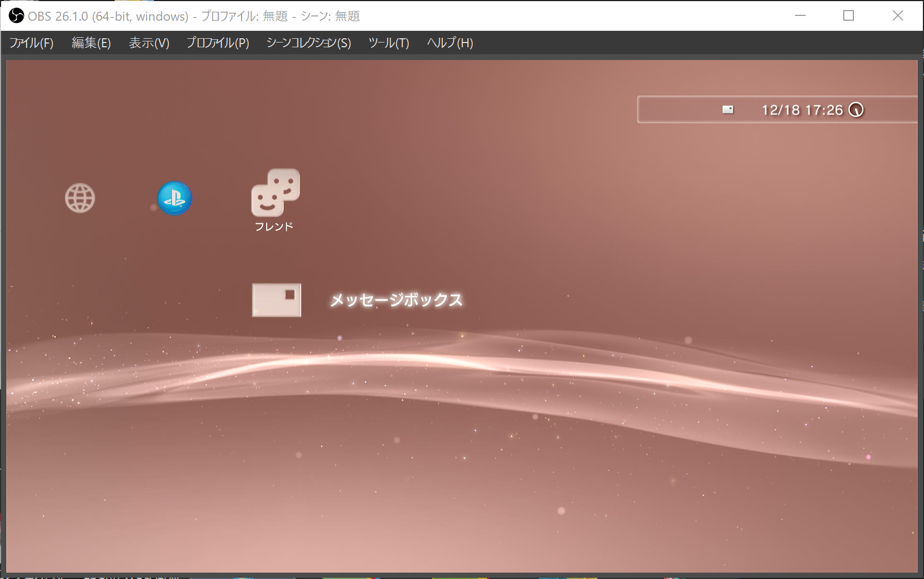The width and height of the screenshot is (924, 579).
Task: Click the メッセージボックス label
Action: pos(396,300)
